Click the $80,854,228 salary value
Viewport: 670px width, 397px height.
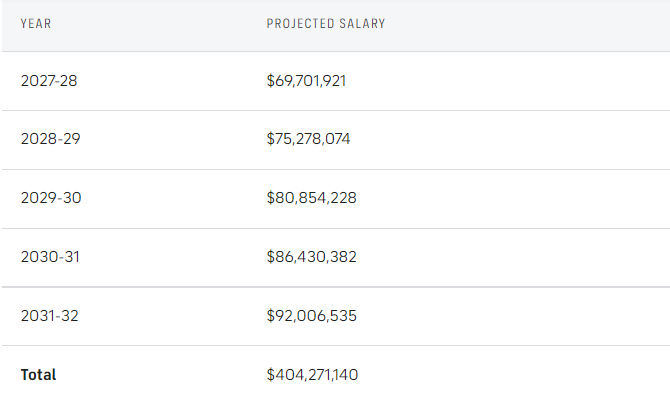coord(311,198)
